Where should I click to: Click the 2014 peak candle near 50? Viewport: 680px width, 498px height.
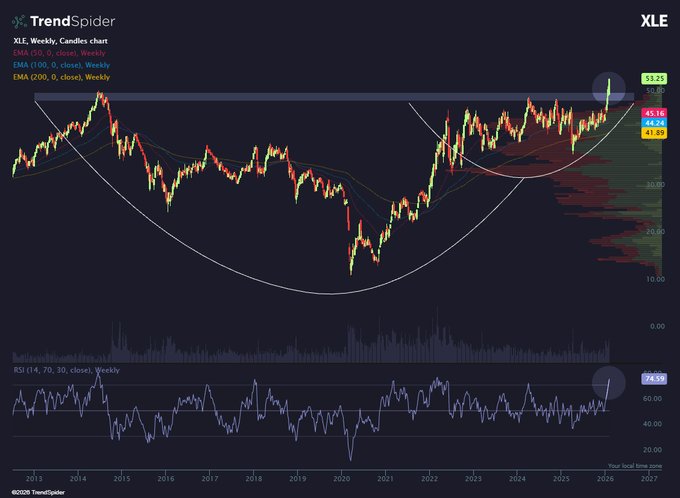[100, 95]
